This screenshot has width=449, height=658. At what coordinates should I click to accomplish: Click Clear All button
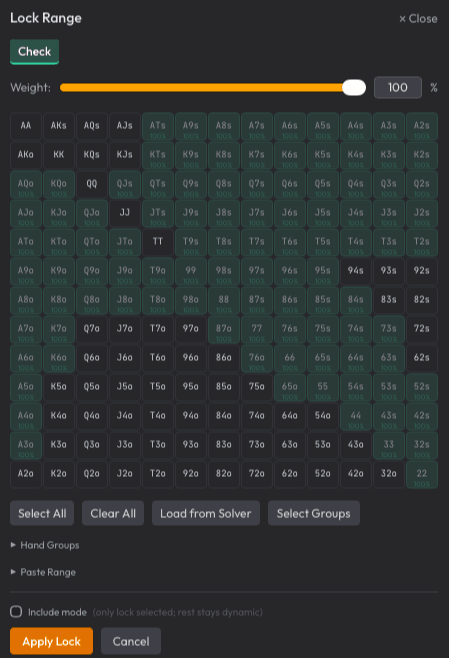(113, 513)
